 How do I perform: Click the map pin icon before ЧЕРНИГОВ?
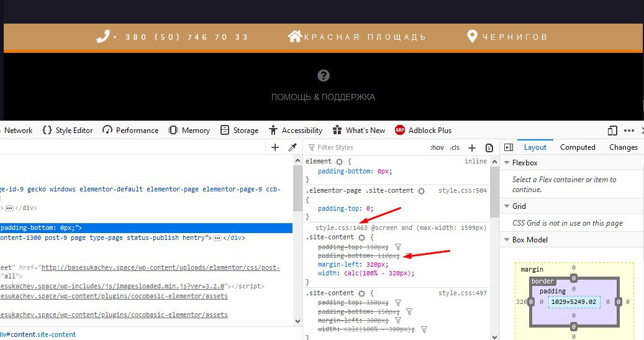coord(473,37)
